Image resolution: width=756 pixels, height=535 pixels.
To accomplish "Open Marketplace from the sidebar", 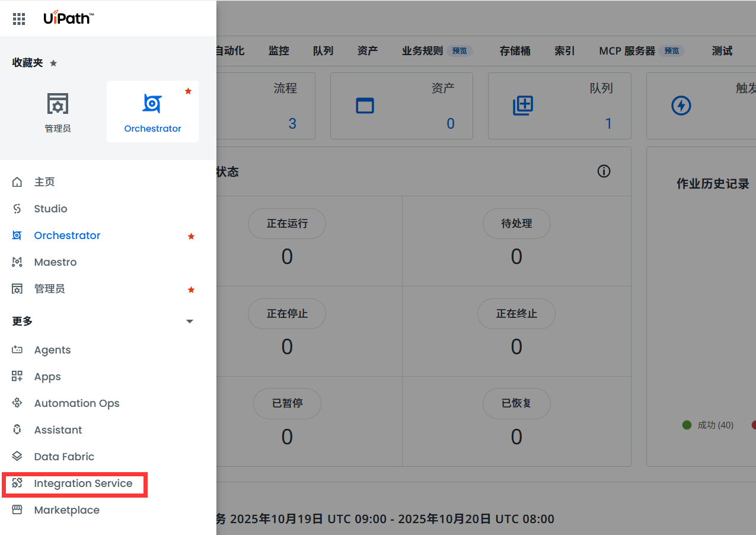I will coord(66,510).
